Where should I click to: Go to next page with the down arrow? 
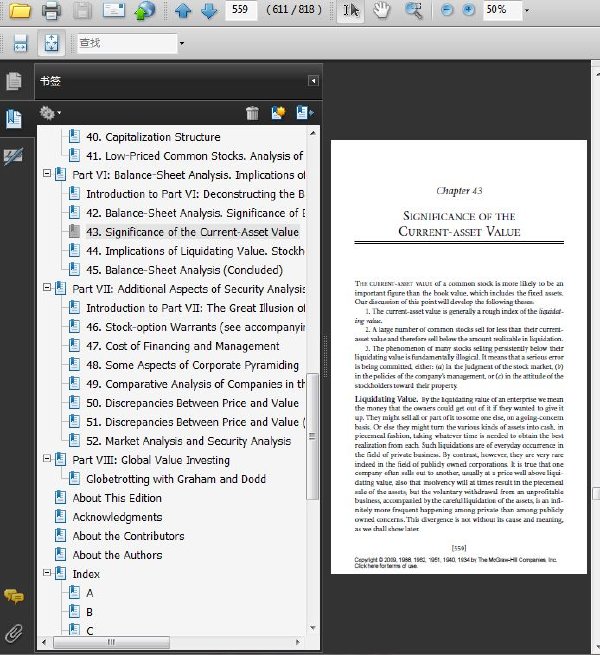click(209, 10)
